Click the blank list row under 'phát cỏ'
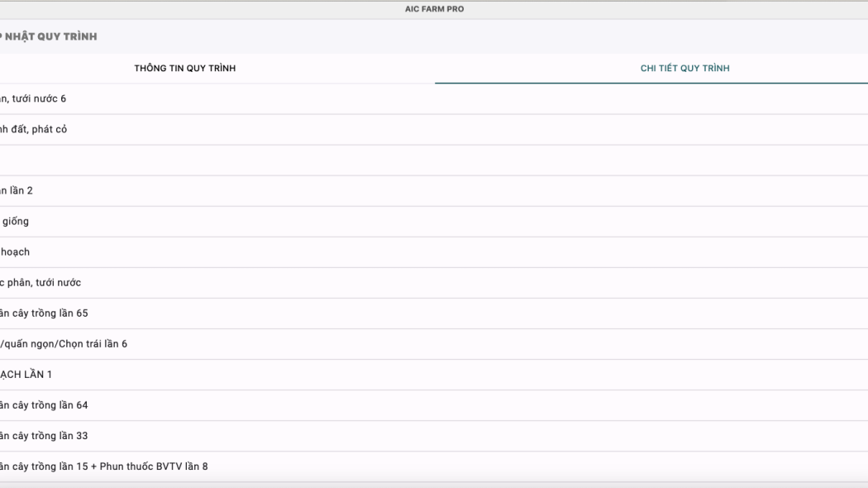Screen dimensions: 868x488 [165, 160]
